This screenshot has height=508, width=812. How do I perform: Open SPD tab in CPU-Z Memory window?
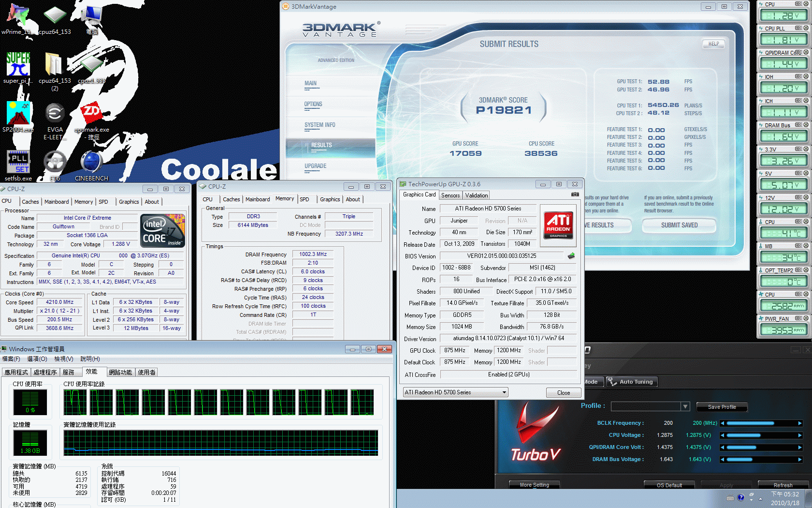pos(304,199)
